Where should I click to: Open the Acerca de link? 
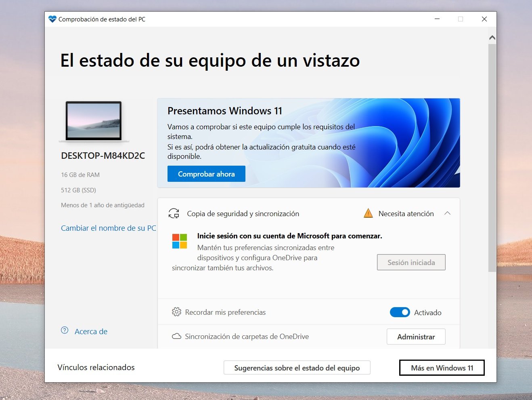tap(91, 331)
